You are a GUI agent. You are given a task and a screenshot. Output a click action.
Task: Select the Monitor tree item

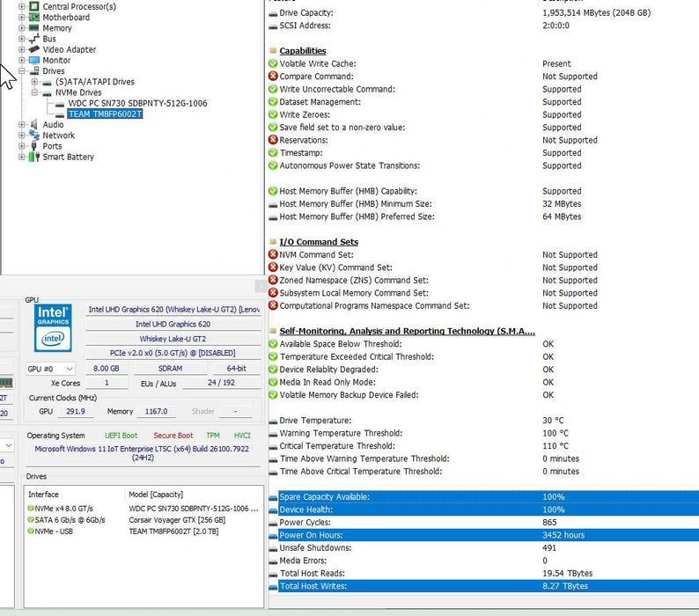click(x=56, y=60)
